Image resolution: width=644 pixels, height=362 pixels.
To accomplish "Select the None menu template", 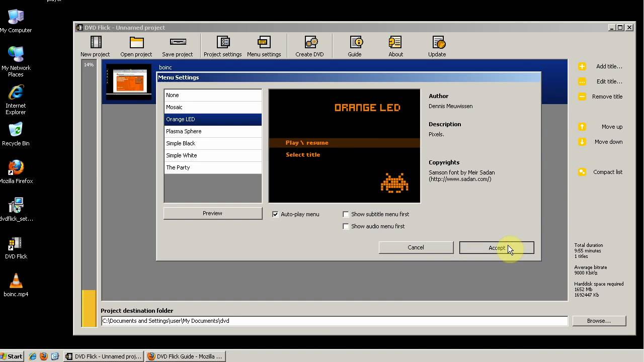I will pyautogui.click(x=213, y=95).
